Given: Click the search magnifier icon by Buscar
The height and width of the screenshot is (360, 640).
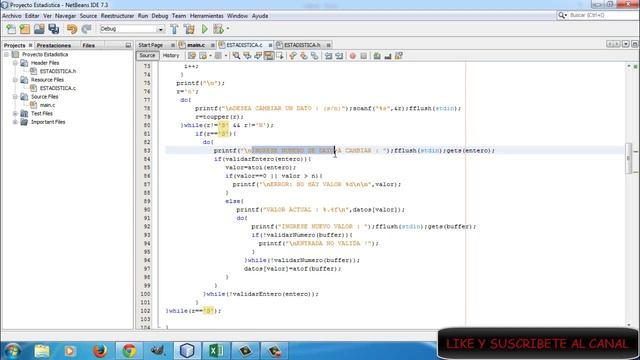Looking at the screenshot, I should tap(562, 15).
